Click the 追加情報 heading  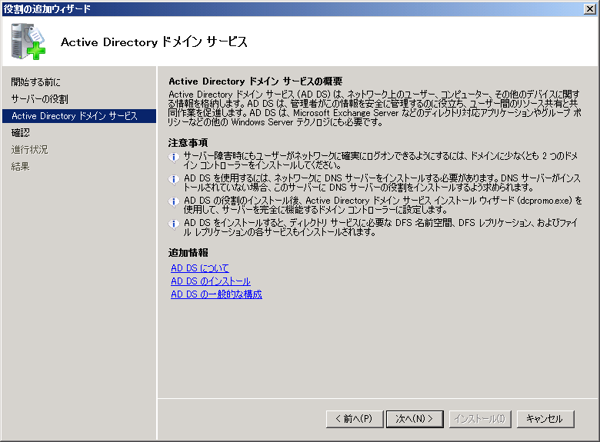click(188, 253)
